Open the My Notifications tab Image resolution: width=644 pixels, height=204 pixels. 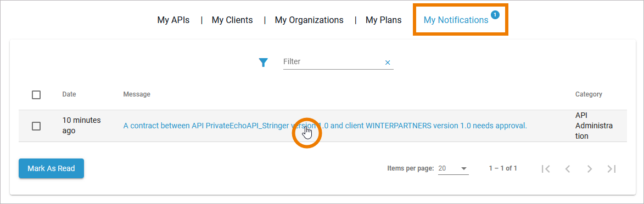[456, 20]
